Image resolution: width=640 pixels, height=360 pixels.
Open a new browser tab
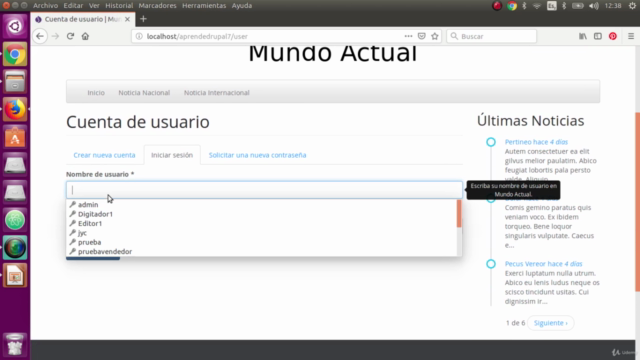pyautogui.click(x=143, y=19)
